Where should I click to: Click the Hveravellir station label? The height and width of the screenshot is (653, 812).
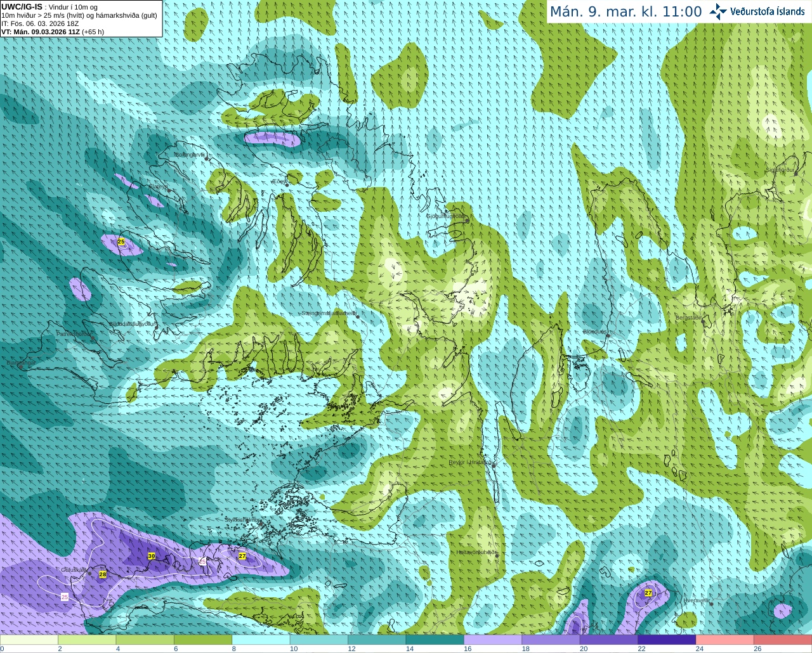pos(696,600)
